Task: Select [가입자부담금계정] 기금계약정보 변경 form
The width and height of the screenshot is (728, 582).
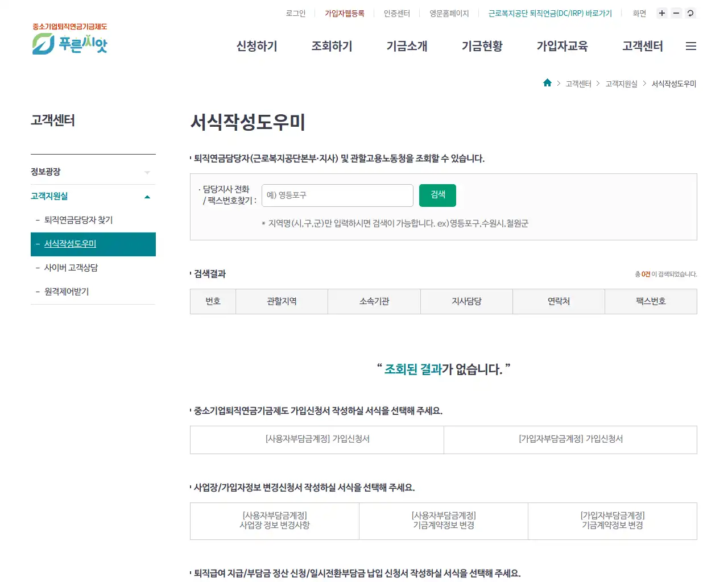Action: pos(612,521)
